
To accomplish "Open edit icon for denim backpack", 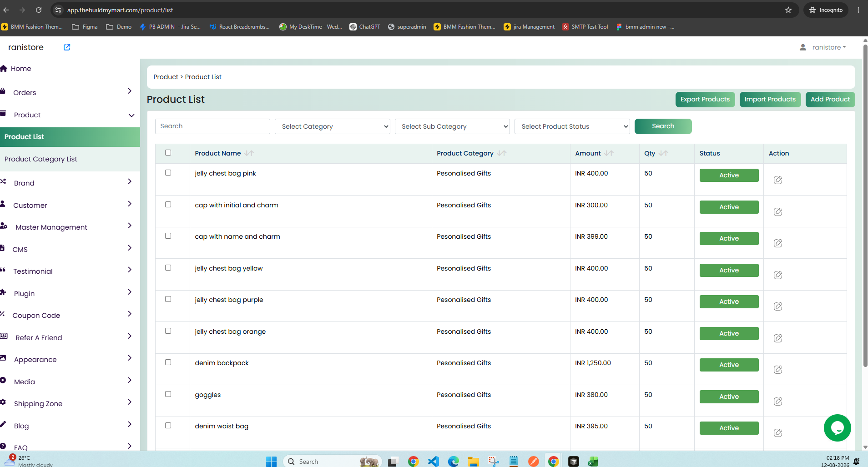I will 778,370.
